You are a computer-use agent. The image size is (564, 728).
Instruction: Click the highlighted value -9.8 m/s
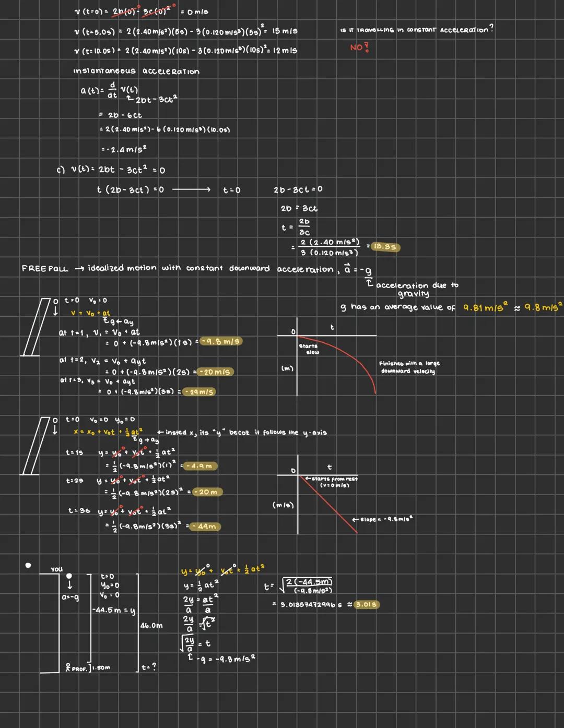tap(221, 342)
